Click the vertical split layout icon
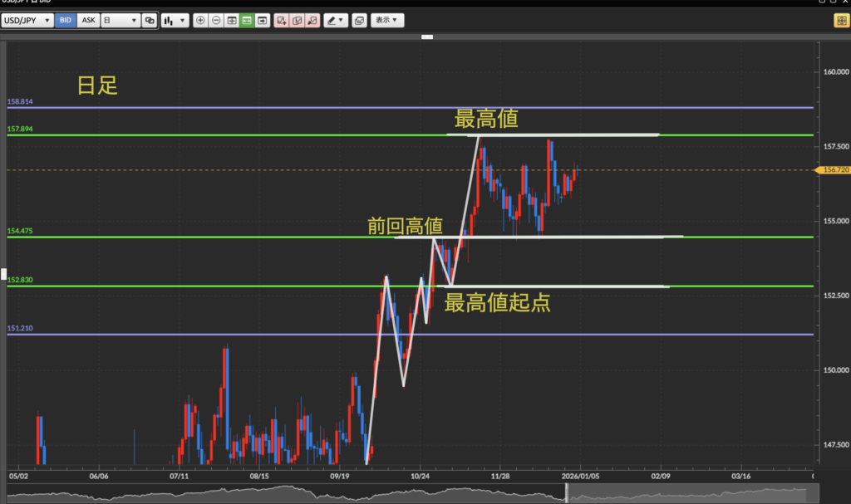The image size is (851, 504). pyautogui.click(x=232, y=20)
